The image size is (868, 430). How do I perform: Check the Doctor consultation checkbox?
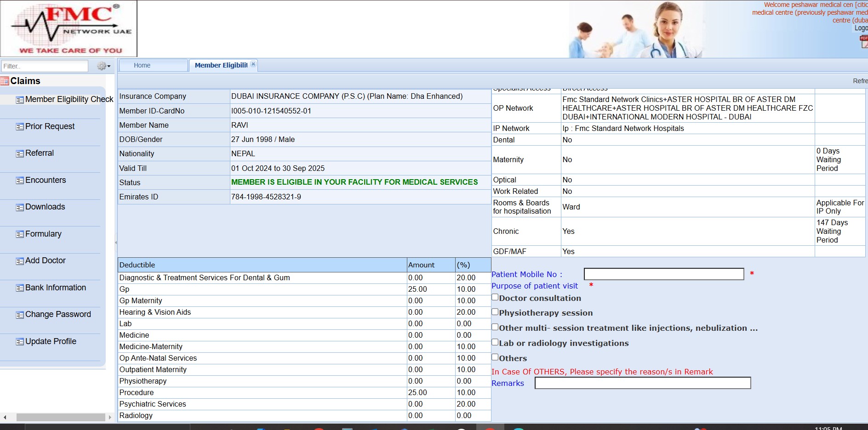click(495, 297)
